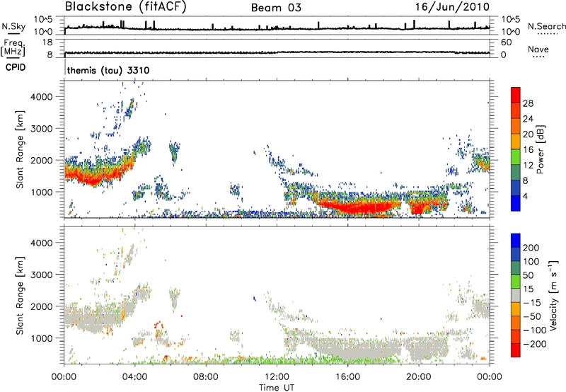Click the power colorbar tick label '16'

tap(528, 150)
